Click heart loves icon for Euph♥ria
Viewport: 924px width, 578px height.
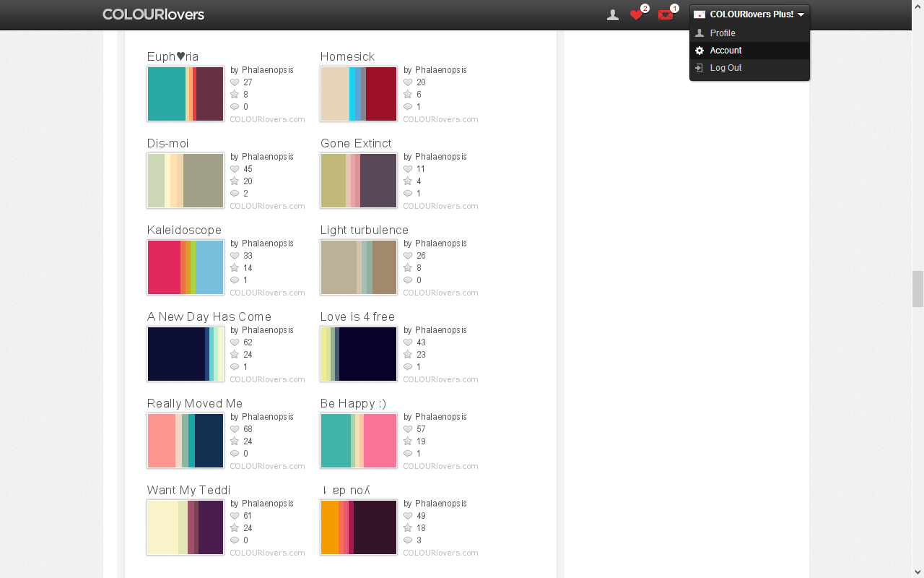[x=235, y=82]
